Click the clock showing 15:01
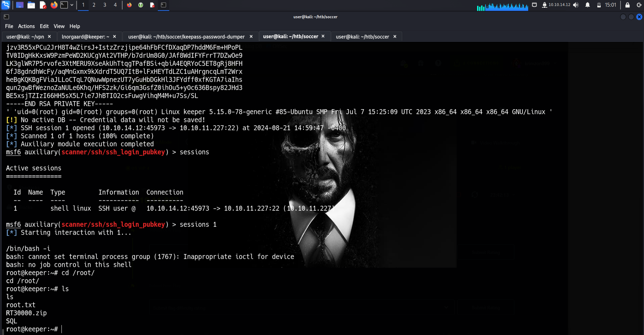This screenshot has height=335, width=644. point(610,5)
